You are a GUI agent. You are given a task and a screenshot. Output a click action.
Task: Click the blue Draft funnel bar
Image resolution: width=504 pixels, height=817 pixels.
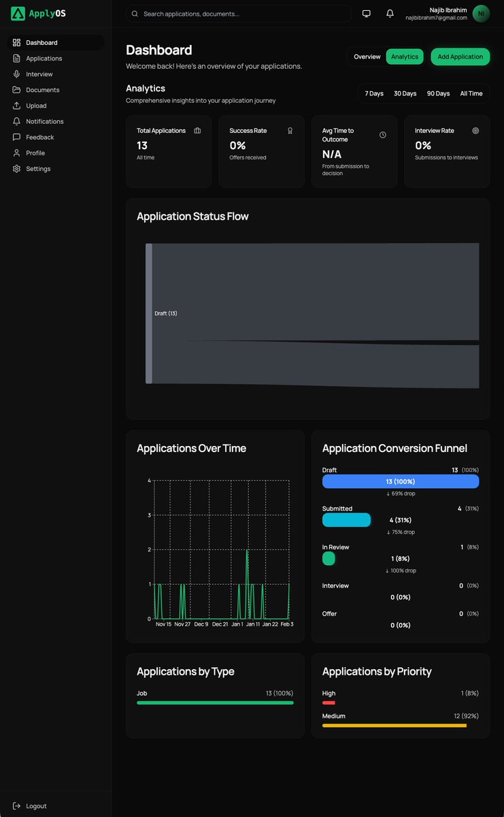(401, 481)
